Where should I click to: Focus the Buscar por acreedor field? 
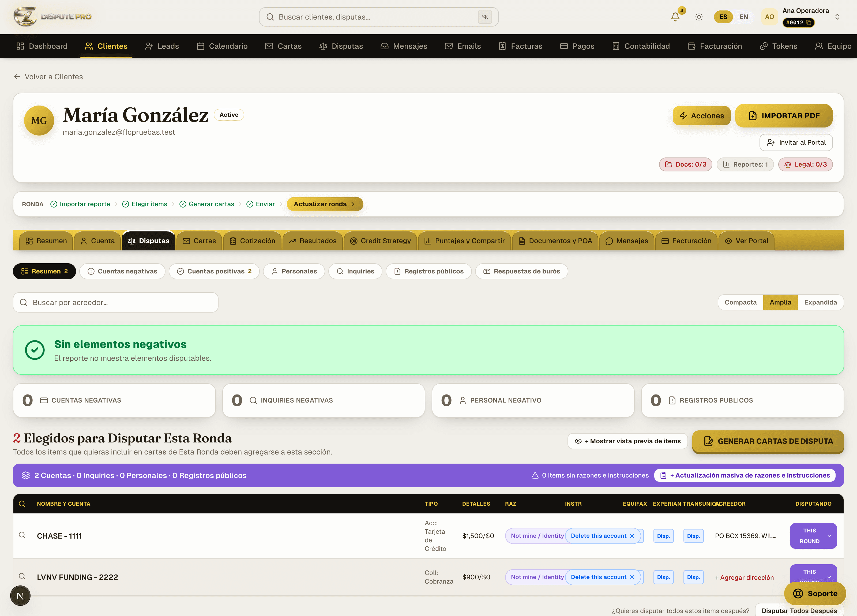pos(116,302)
